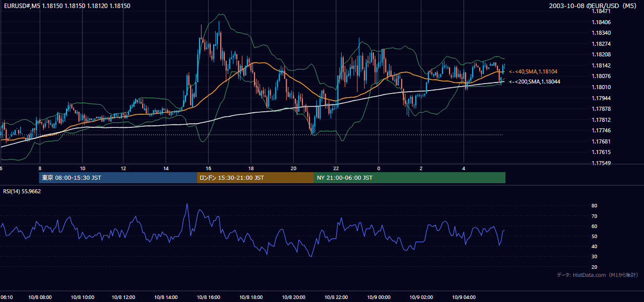Click hour label 8 under the price chart
The height and width of the screenshot is (302, 644).
[x=40, y=168]
